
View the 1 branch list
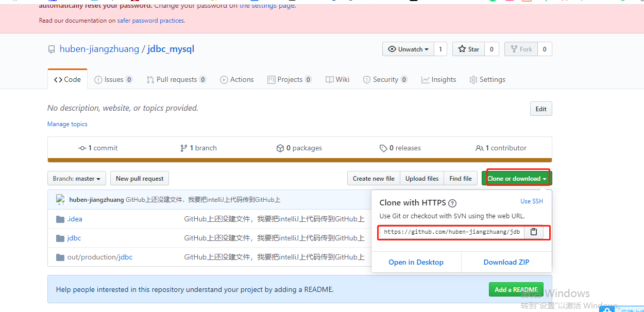pyautogui.click(x=198, y=148)
